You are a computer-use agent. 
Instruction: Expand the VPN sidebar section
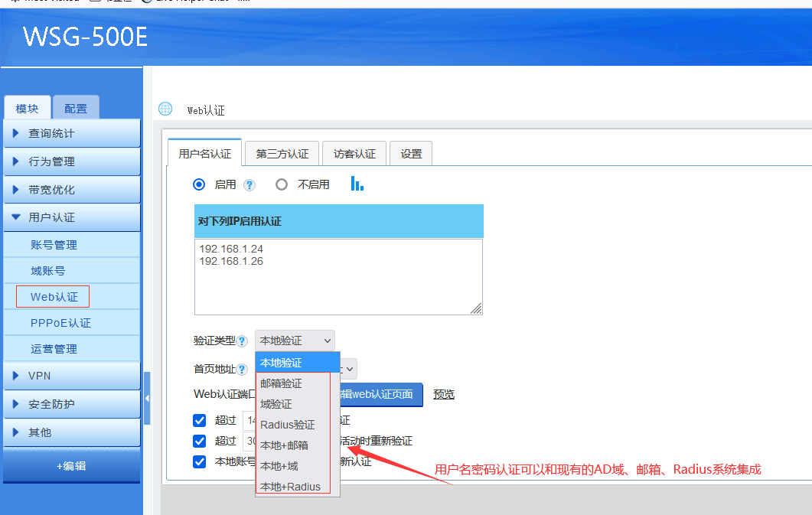(x=71, y=376)
